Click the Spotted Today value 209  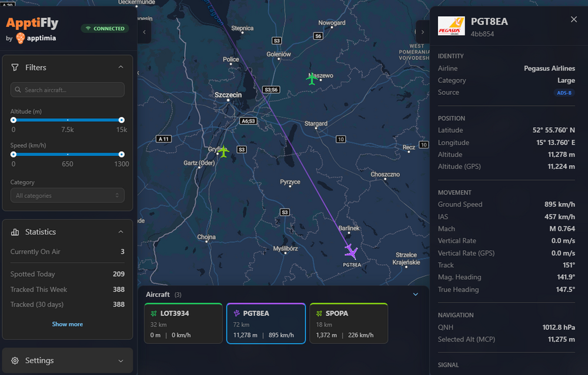(119, 274)
